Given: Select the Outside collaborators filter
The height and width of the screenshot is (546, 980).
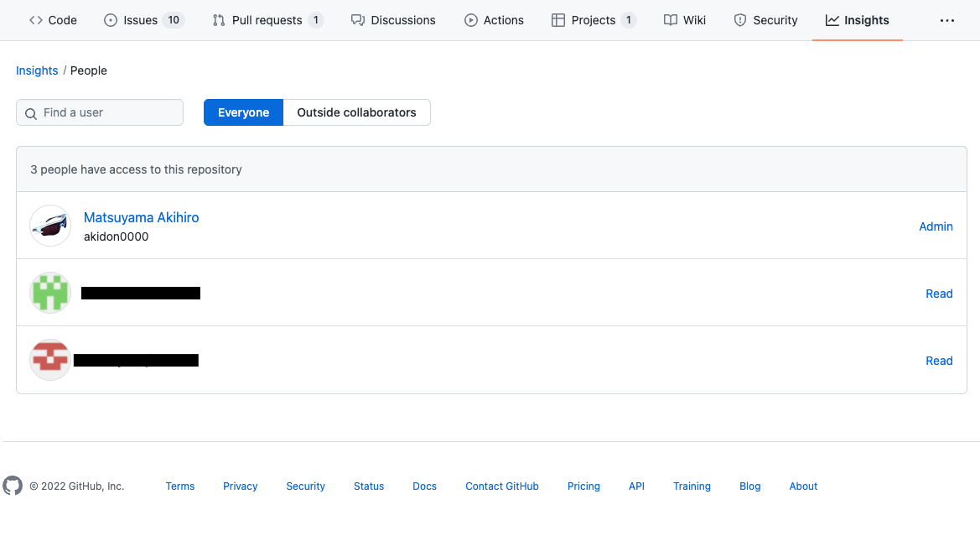Looking at the screenshot, I should (357, 112).
